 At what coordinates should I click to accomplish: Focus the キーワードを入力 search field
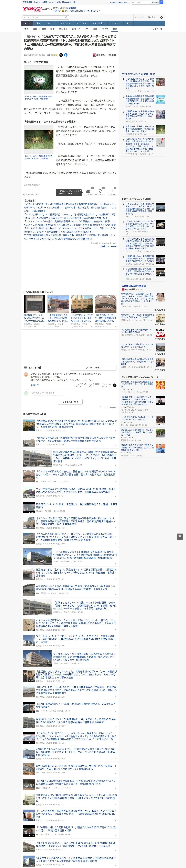point(44,18)
